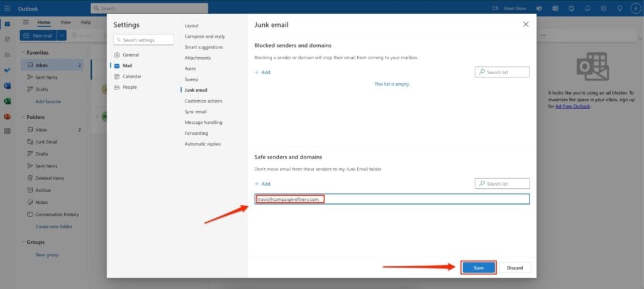Viewport: 644px width, 289px height.
Task: Open the Teams icon in the header
Action: (539, 8)
